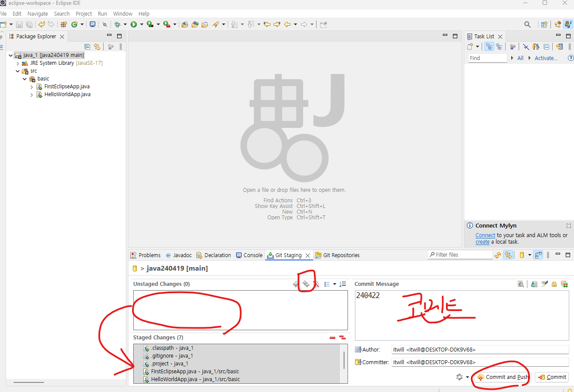Collapse the src folder node
The width and height of the screenshot is (574, 392).
pyautogui.click(x=17, y=71)
